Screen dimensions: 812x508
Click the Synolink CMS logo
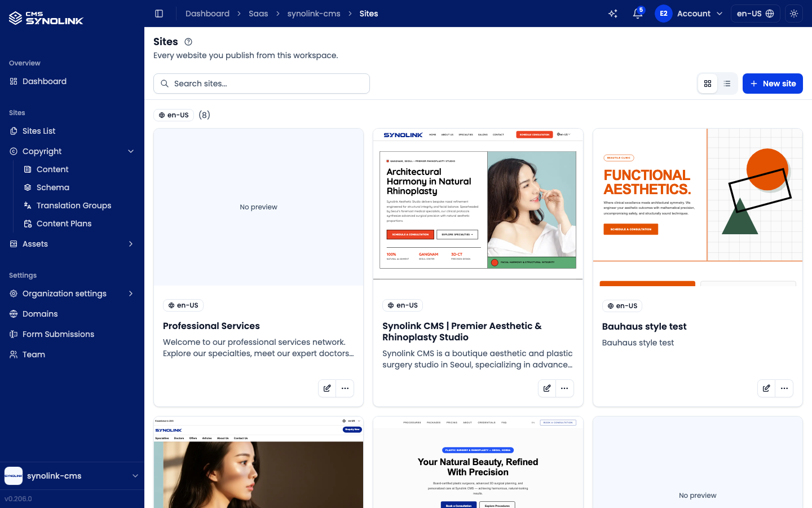(46, 18)
